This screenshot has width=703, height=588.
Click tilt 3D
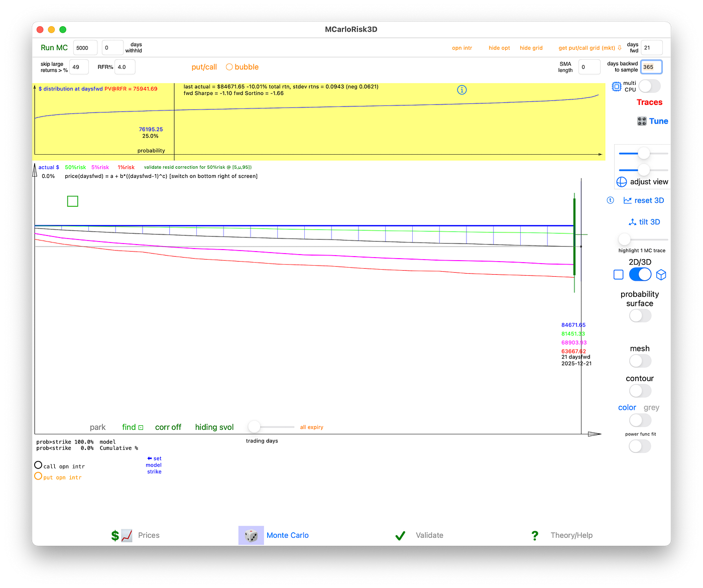click(649, 222)
